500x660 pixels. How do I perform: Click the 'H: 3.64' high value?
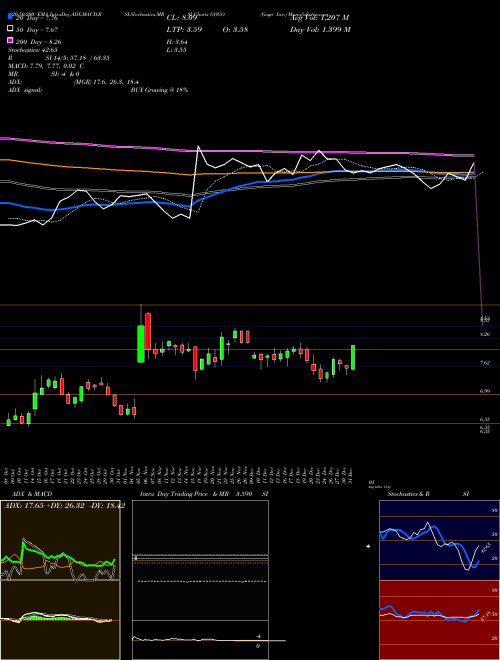point(177,42)
